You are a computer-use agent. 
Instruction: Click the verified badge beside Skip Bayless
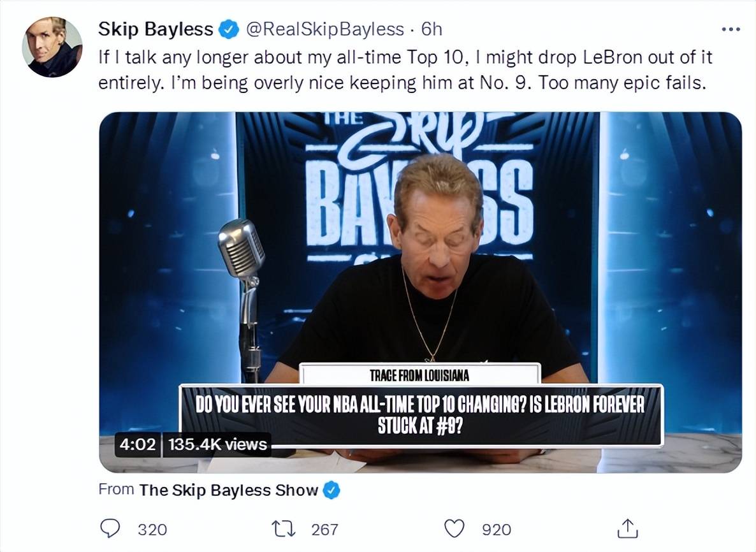tap(229, 29)
